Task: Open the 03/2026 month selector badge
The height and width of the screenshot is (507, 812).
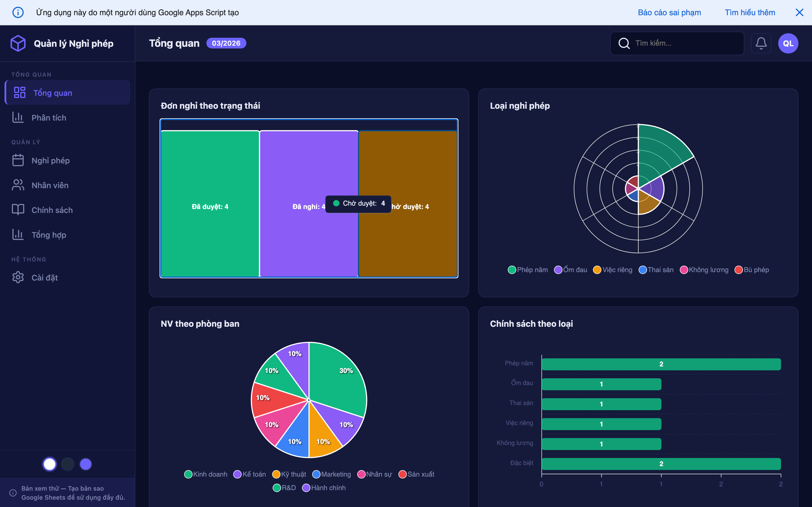Action: 226,43
